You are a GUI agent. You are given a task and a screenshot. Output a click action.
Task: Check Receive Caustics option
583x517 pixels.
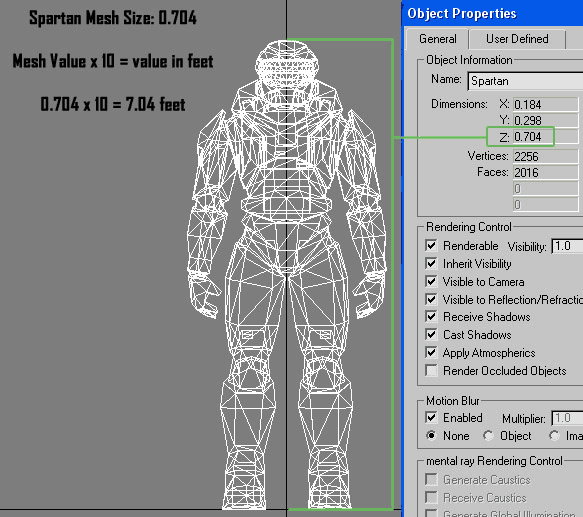coord(431,497)
